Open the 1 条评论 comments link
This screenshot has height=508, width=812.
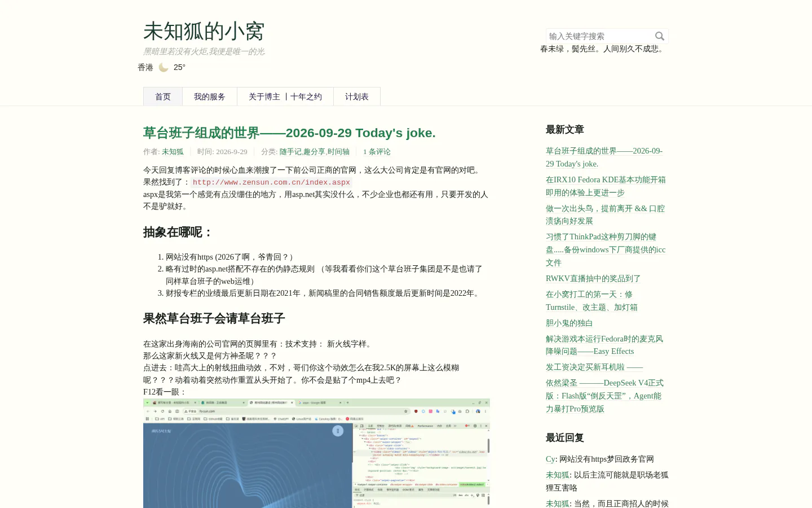(377, 152)
